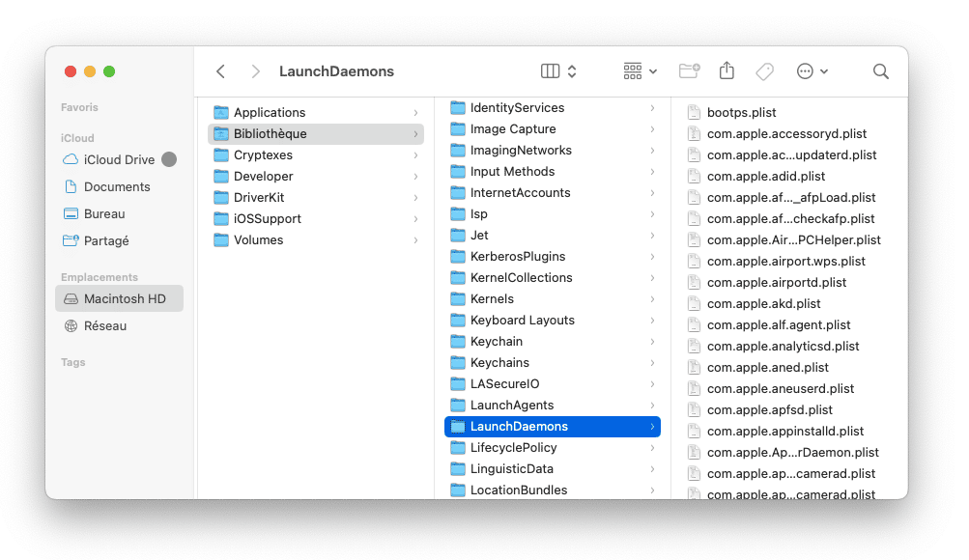
Task: Go back with the left chevron
Action: click(x=221, y=71)
